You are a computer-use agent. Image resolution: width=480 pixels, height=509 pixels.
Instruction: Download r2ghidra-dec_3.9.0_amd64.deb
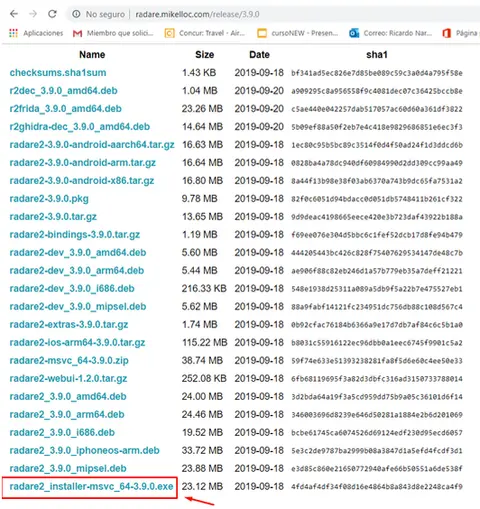(80, 127)
